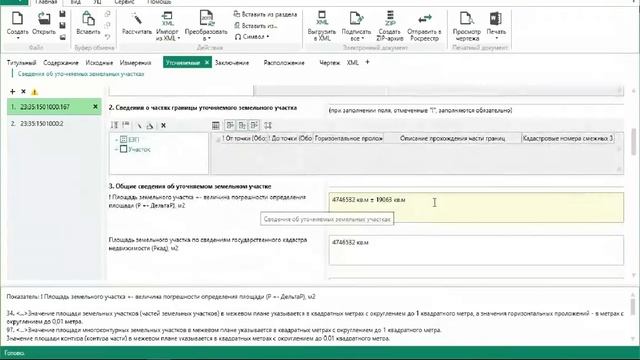Screen dimensions: 640x360
Task: Click the От точки column header
Action: [244, 138]
